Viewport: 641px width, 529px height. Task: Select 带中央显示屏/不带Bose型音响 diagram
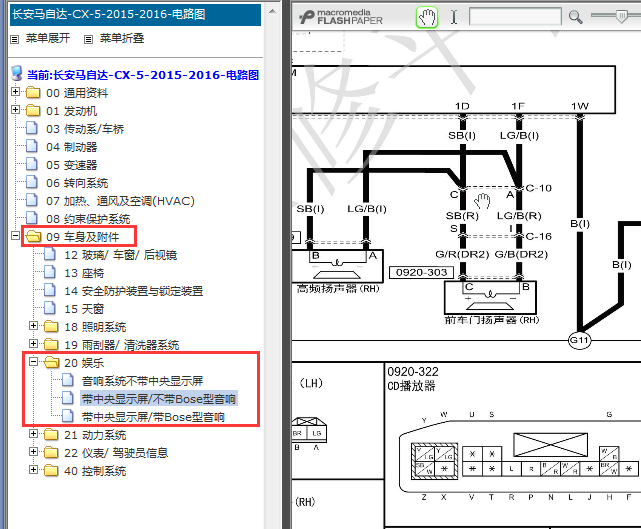pyautogui.click(x=159, y=399)
